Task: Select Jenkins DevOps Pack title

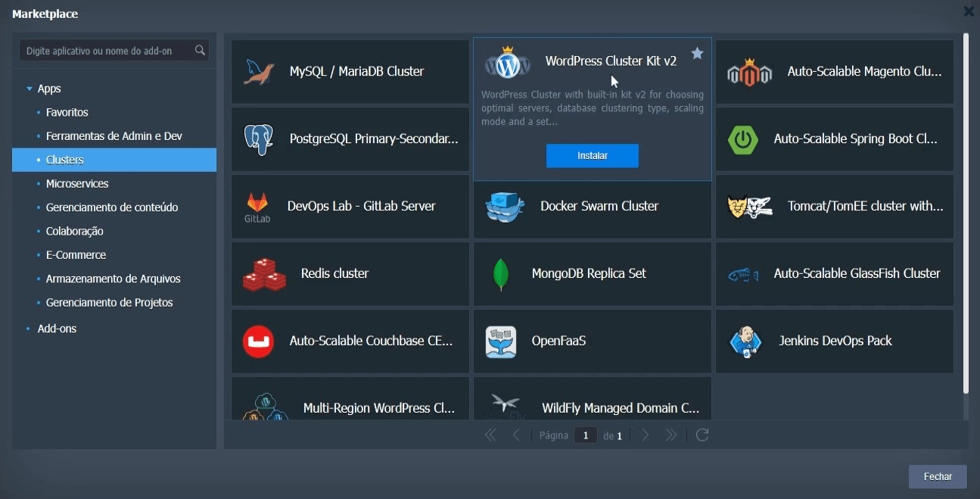Action: (835, 341)
